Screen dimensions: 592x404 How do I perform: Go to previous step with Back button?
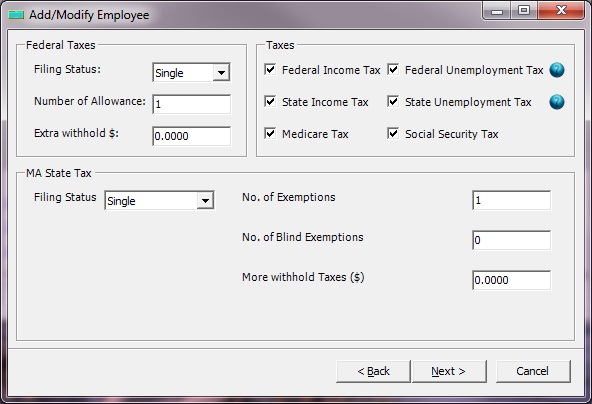(373, 371)
